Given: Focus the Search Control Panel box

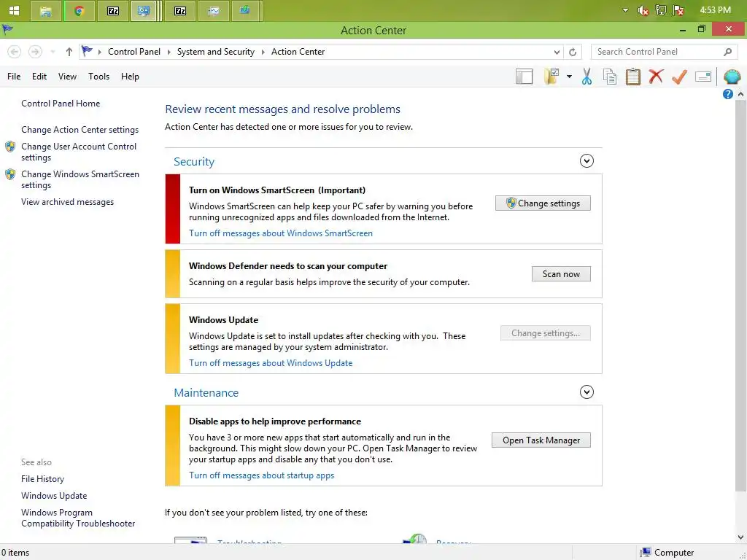Looking at the screenshot, I should (657, 52).
